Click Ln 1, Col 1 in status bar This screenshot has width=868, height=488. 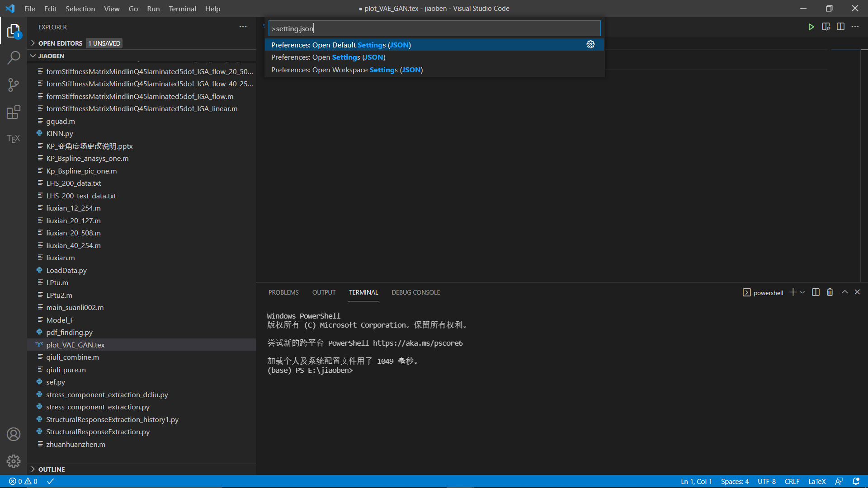click(696, 482)
